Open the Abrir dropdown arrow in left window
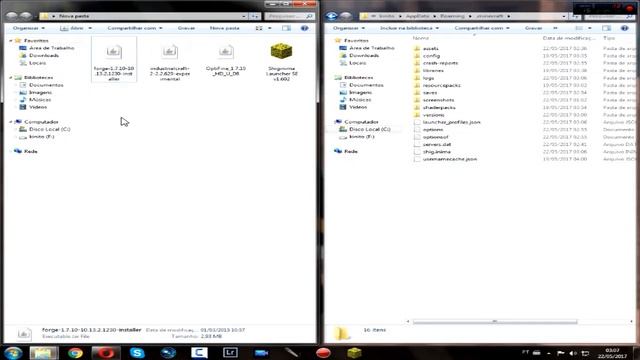This screenshot has height=360, width=640. (90, 28)
